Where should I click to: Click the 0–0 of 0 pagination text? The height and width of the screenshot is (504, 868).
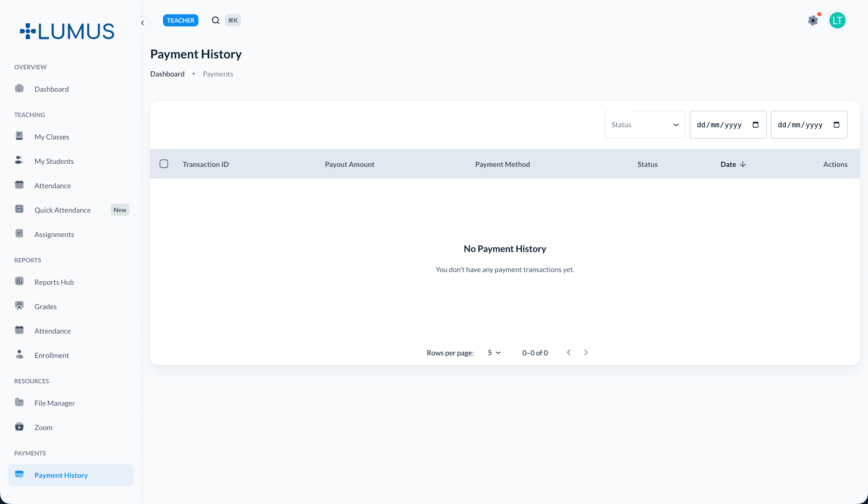click(x=535, y=353)
